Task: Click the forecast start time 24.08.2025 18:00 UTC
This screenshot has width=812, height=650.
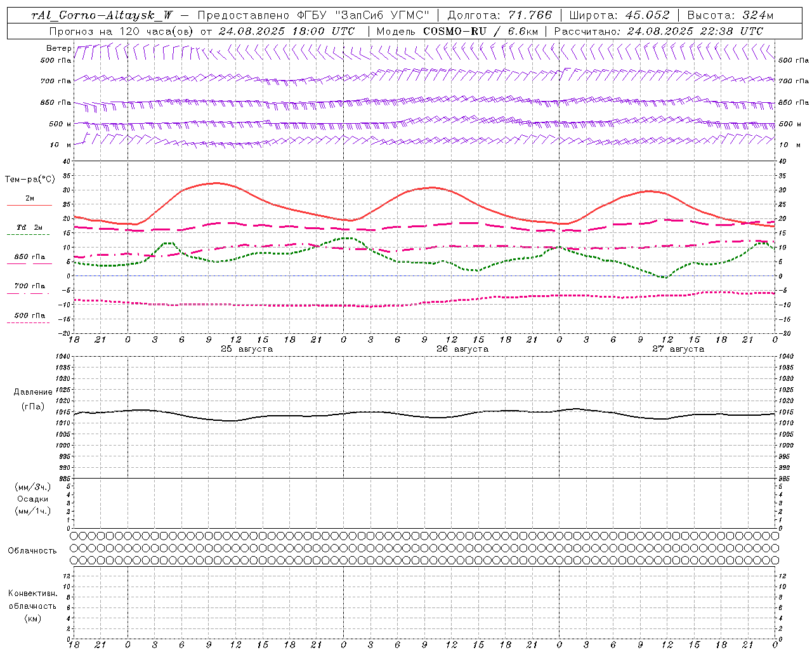Action: coord(287,31)
